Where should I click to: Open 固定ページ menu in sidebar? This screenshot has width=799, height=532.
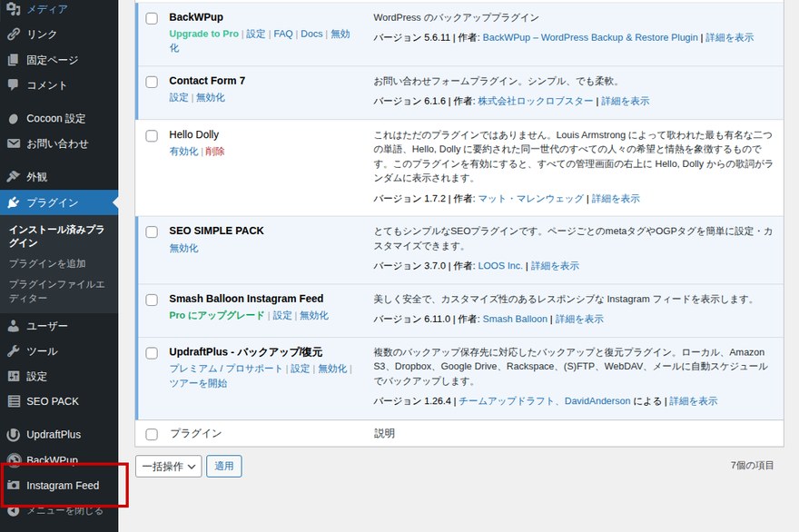[x=53, y=60]
